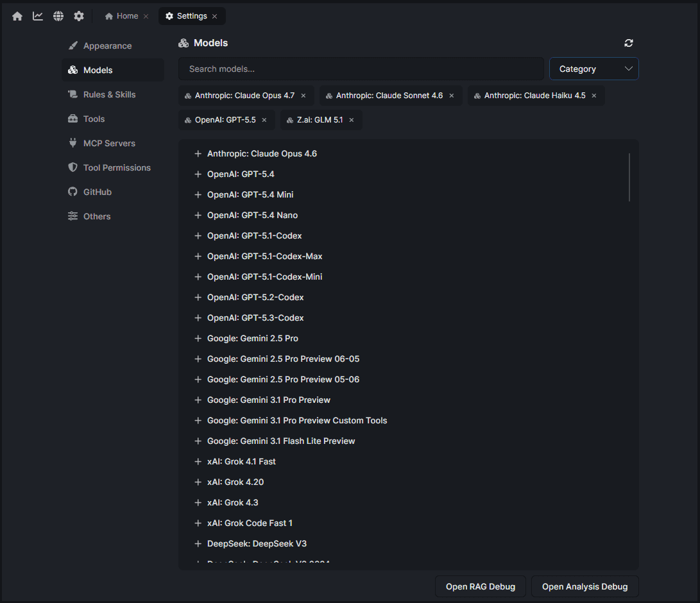Open Others settings section
This screenshot has height=603, width=700.
point(112,216)
